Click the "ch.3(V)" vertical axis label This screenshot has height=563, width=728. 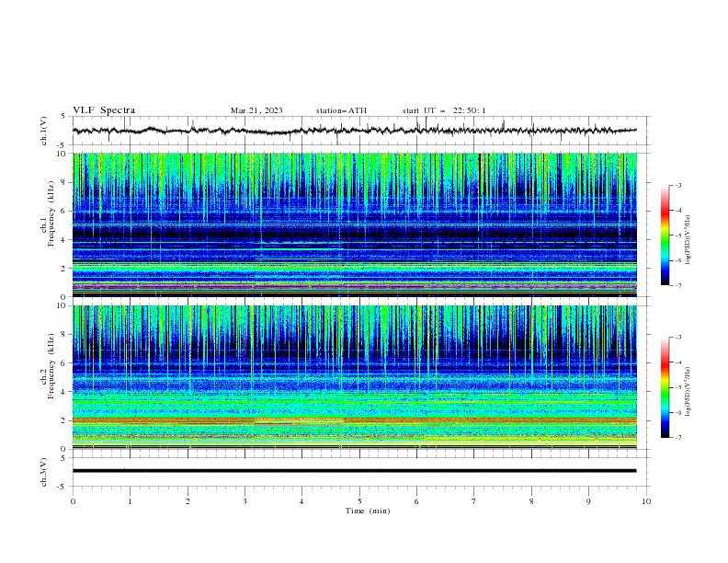(x=44, y=472)
